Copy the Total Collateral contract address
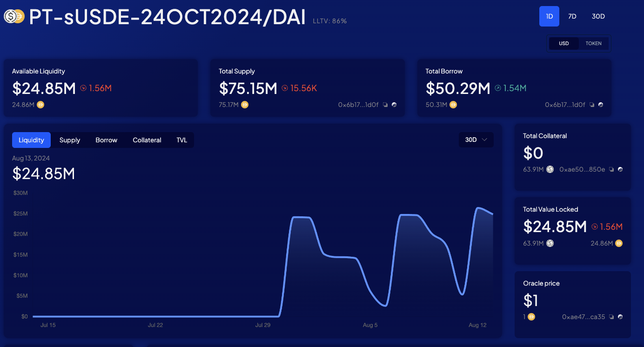Screen dimensions: 644x347 [612, 170]
